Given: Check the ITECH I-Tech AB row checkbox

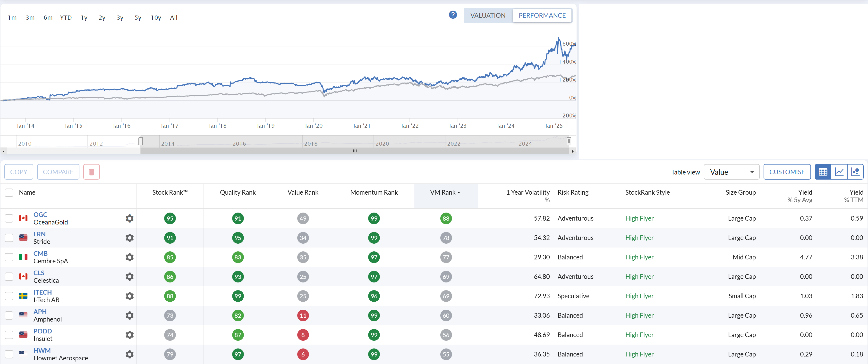Looking at the screenshot, I should pyautogui.click(x=9, y=296).
